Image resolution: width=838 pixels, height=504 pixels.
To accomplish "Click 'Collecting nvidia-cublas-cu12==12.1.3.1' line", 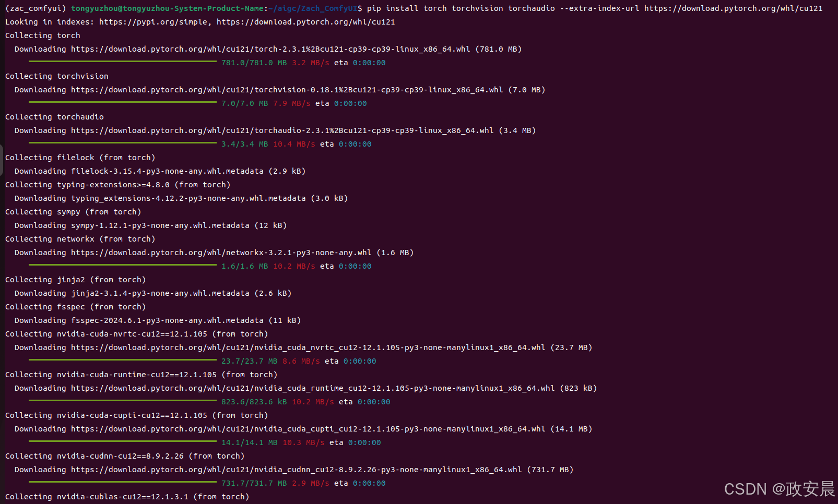I will pos(127,497).
